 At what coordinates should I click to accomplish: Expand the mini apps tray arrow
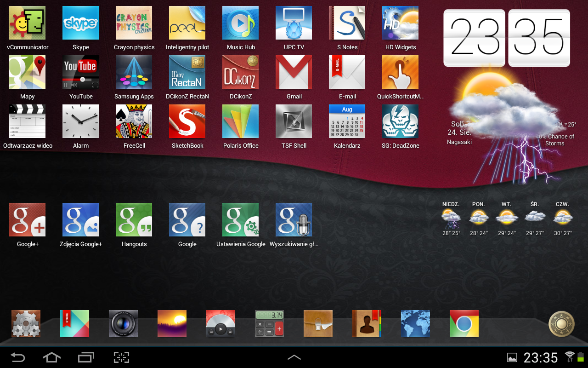294,357
